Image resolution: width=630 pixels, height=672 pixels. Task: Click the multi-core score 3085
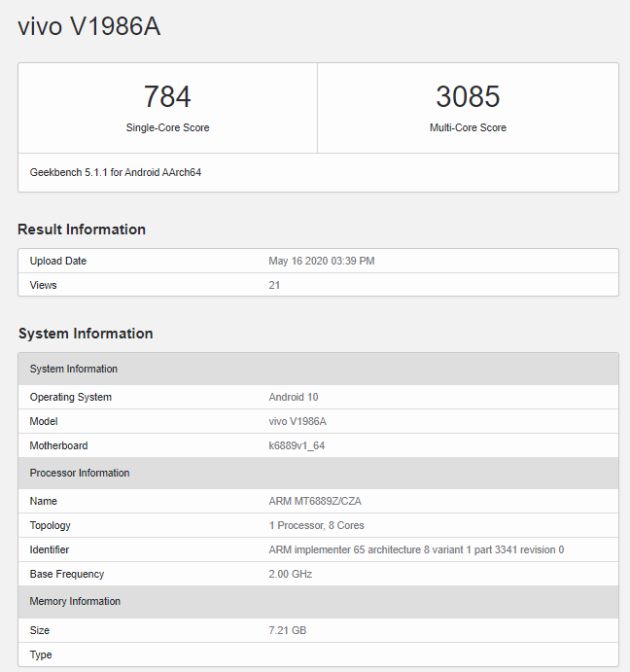click(468, 97)
